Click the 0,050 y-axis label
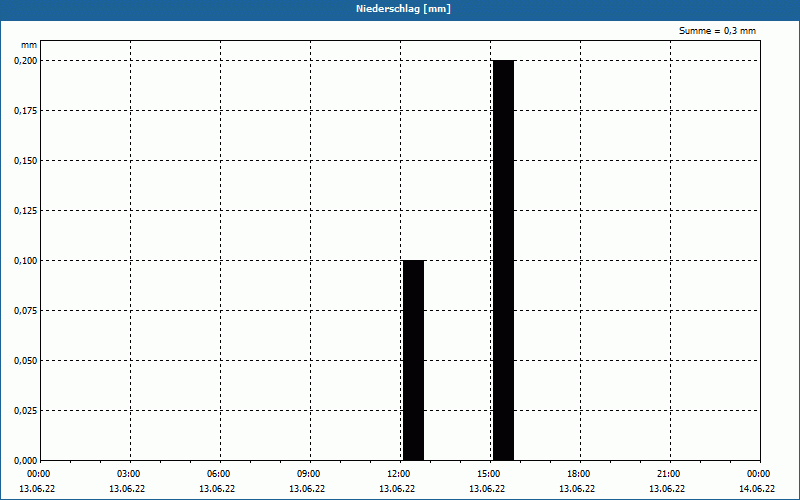 tap(25, 361)
